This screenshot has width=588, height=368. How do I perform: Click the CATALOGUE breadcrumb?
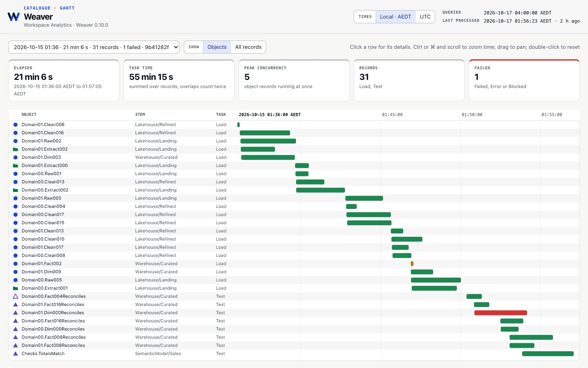tap(37, 8)
